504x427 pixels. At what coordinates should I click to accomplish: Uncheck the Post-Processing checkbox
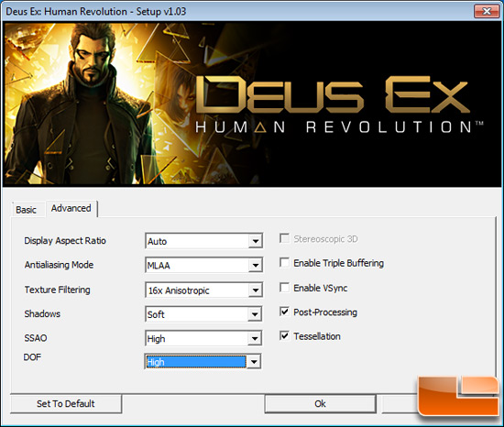click(284, 312)
